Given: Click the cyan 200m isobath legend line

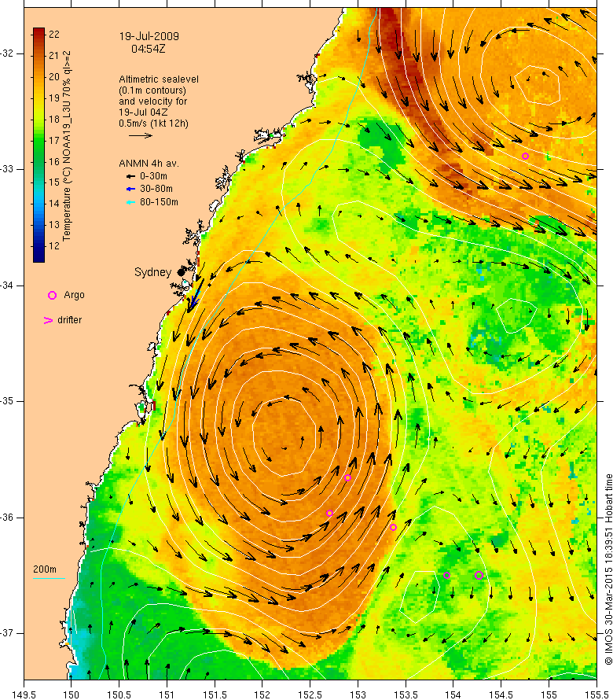Looking at the screenshot, I should [49, 579].
